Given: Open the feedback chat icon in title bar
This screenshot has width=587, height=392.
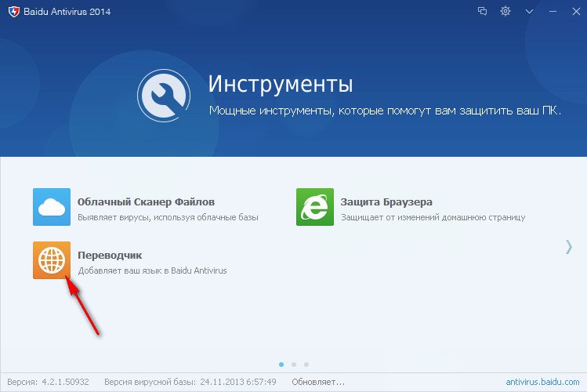Looking at the screenshot, I should pyautogui.click(x=482, y=11).
